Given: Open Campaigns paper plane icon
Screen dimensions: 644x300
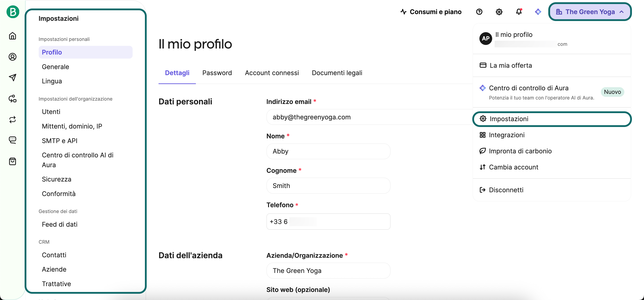Looking at the screenshot, I should pos(13,78).
